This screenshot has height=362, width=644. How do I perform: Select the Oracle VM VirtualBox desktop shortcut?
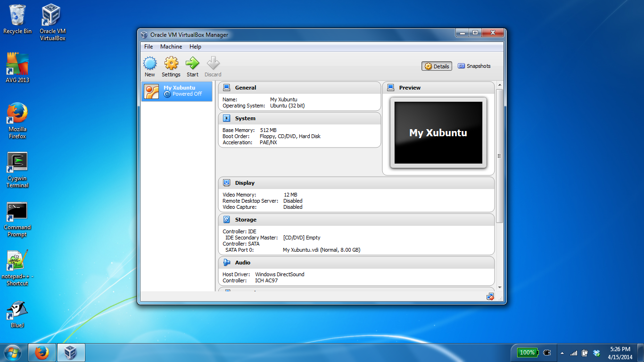(52, 22)
